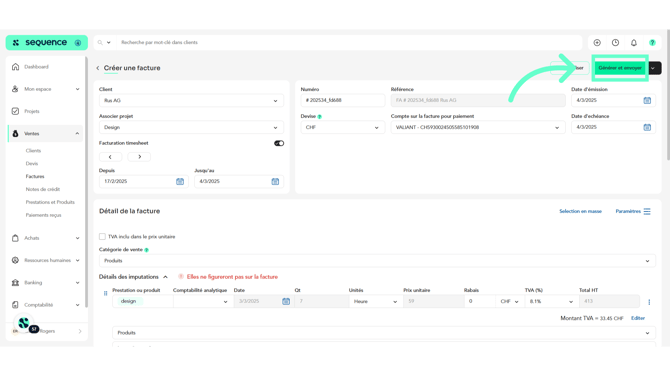Open the Rabais CHF dropdown
Viewport: 670px width, 376px height.
[509, 301]
